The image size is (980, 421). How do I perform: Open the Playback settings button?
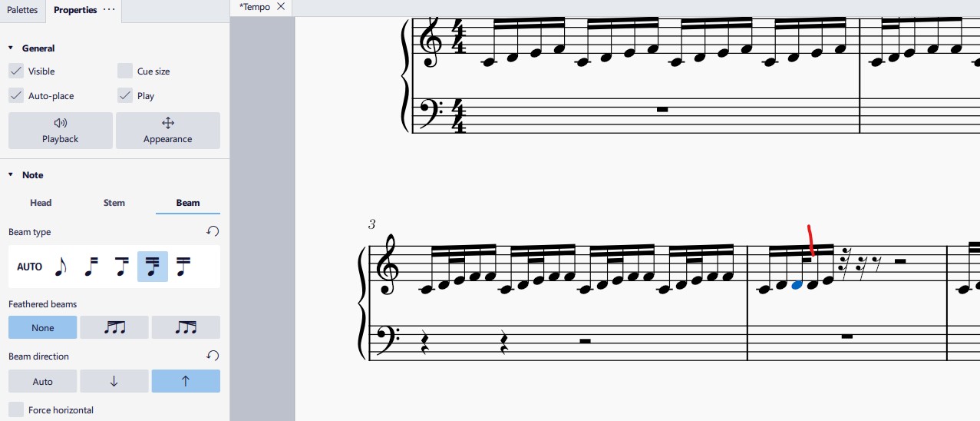coord(61,131)
